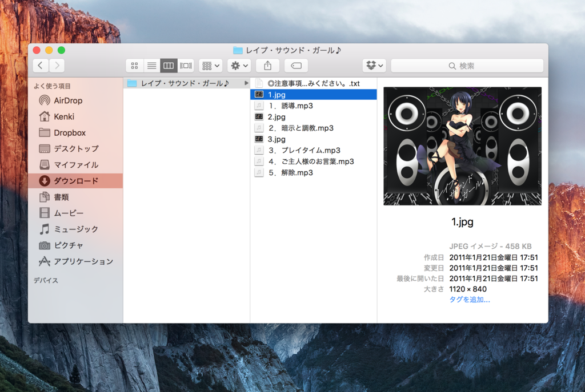Click the よく使う項目 sidebar header
585x392 pixels.
click(52, 86)
